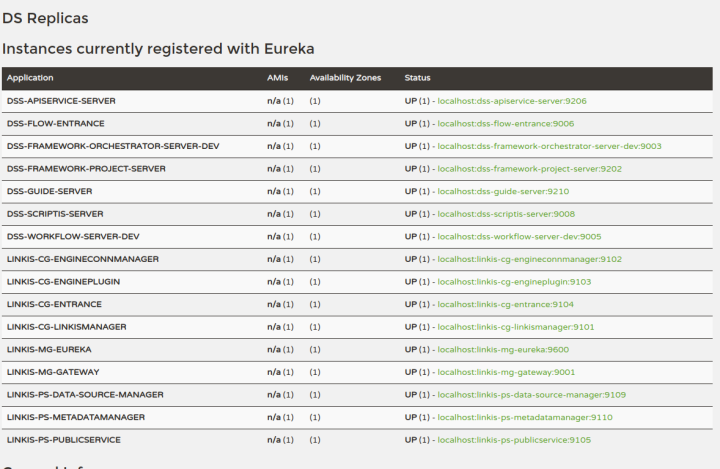Click the Status column header
This screenshot has width=720, height=469.
[417, 78]
